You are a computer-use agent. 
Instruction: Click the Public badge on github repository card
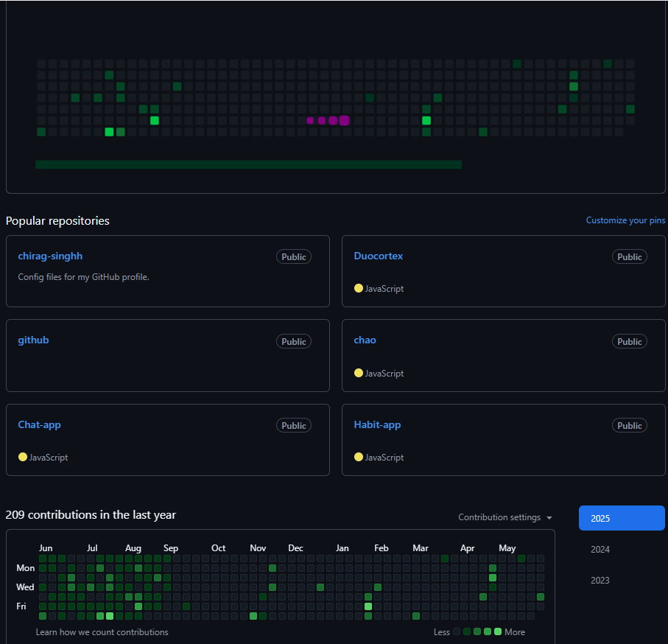[294, 342]
